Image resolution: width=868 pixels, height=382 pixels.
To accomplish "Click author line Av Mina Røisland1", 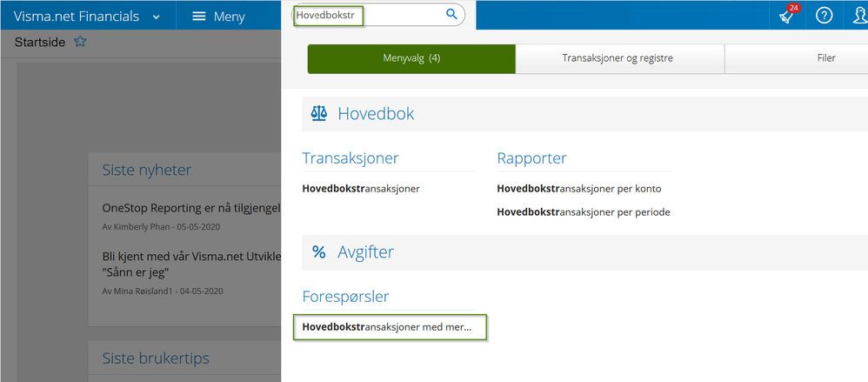I will click(x=163, y=292).
